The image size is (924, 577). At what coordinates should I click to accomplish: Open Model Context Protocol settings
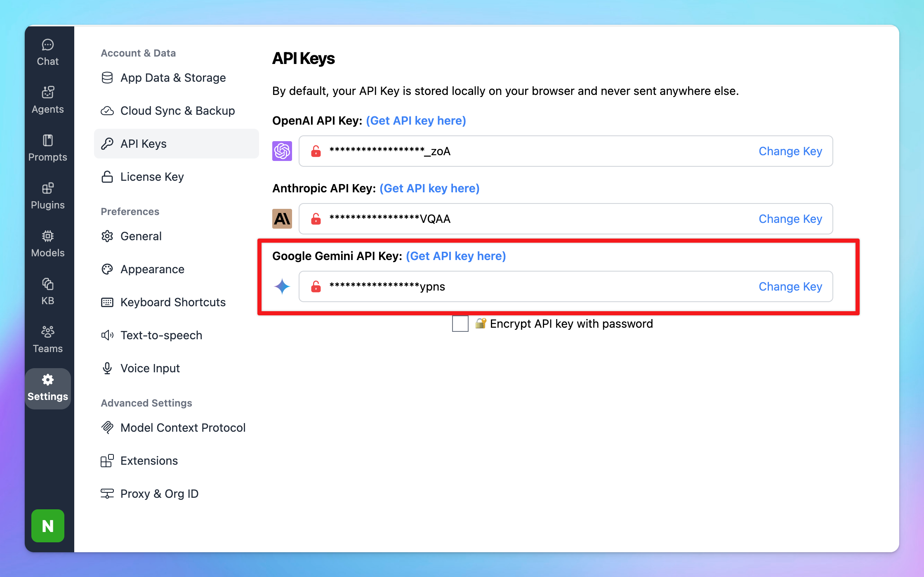click(183, 428)
